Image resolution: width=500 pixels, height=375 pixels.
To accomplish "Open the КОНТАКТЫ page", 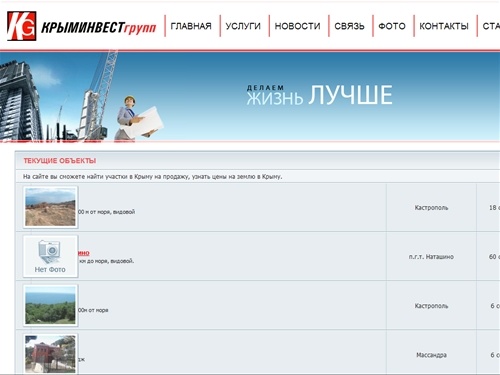I will [x=444, y=26].
